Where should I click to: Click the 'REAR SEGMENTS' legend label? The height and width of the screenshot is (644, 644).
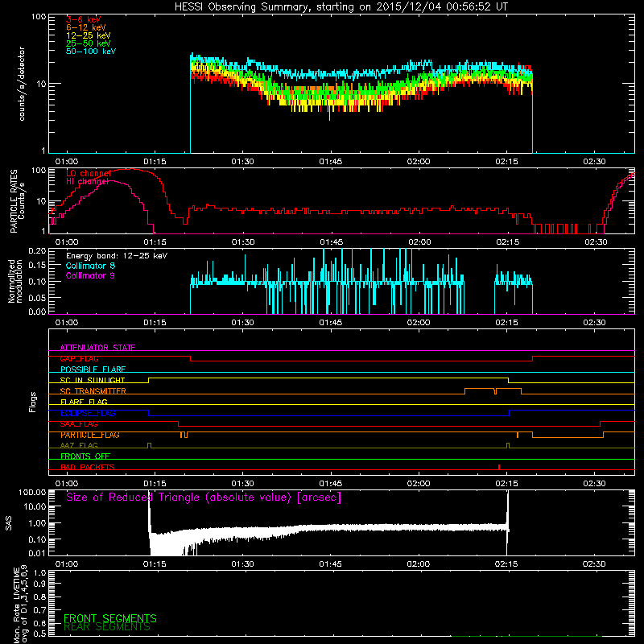click(x=107, y=627)
